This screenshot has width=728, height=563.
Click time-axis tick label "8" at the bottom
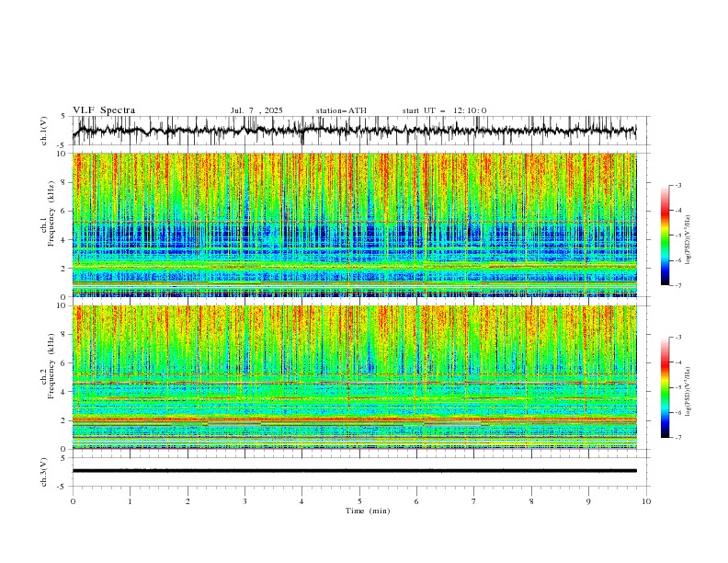pyautogui.click(x=531, y=501)
